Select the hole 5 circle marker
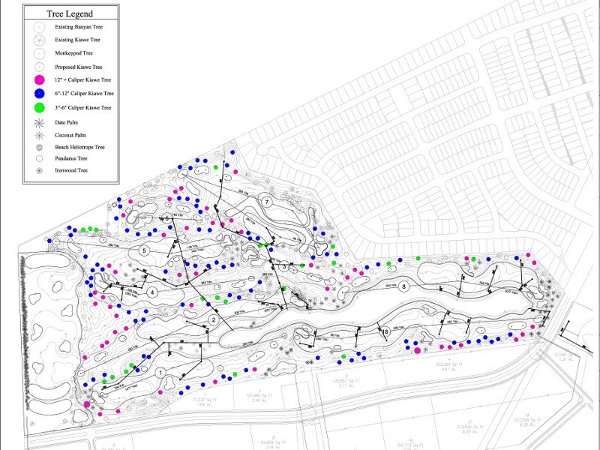Screen dimensions: 600x450 145,250
